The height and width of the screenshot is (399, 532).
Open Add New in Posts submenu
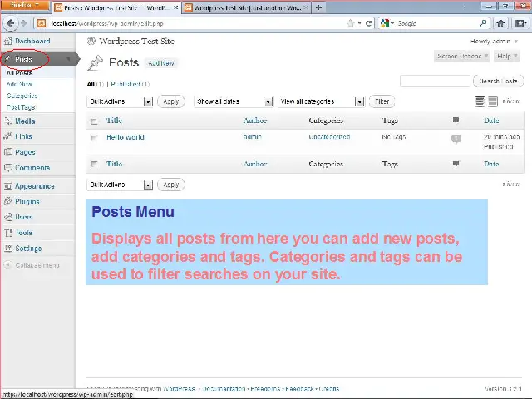click(19, 84)
